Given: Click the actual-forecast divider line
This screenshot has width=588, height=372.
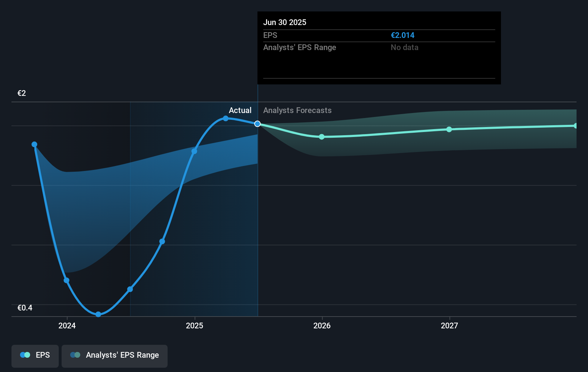Looking at the screenshot, I should [x=257, y=215].
